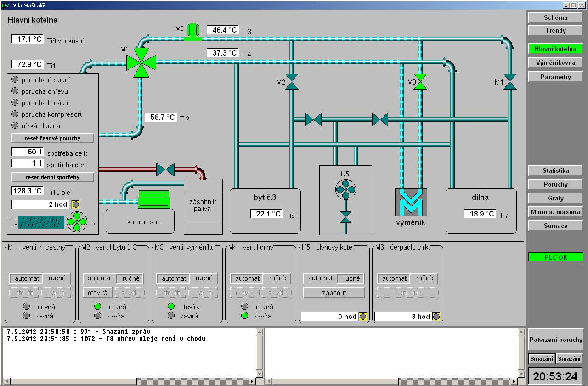Set M6 pump to ručně mode
Screen dimensions: 588x386
coord(424,278)
